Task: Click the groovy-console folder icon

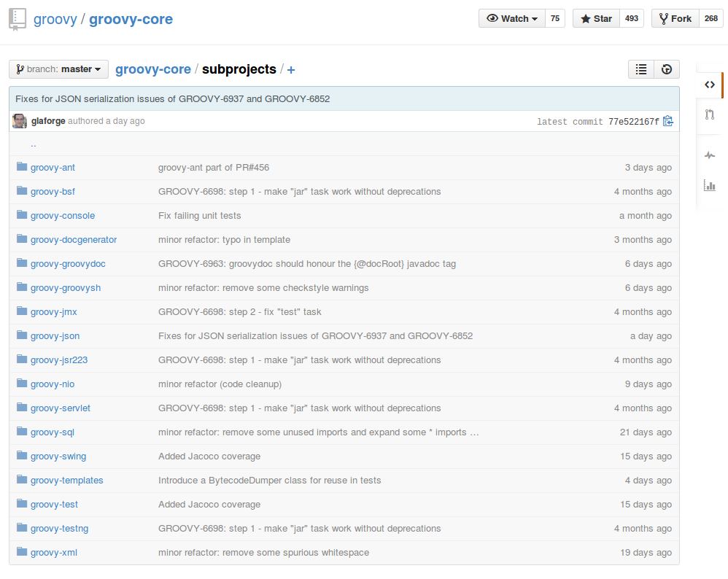Action: [22, 215]
